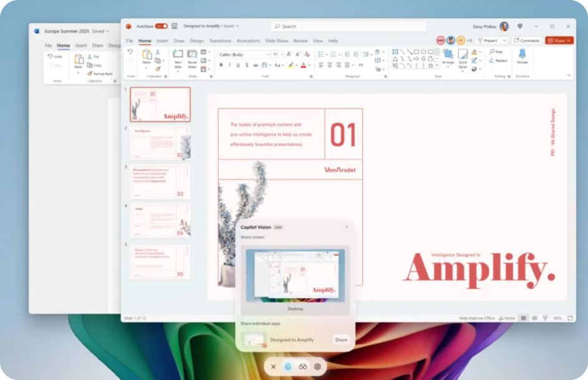
Task: Toggle Bold formatting
Action: point(221,65)
